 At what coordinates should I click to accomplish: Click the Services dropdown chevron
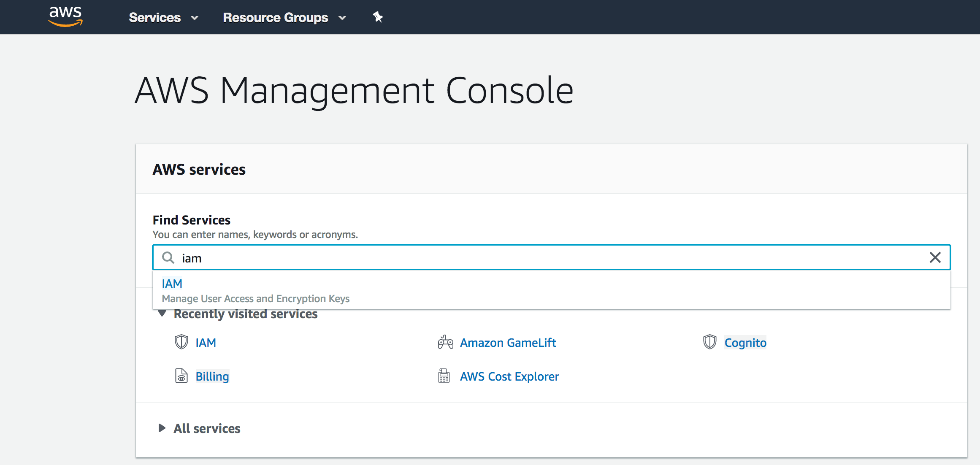point(195,18)
